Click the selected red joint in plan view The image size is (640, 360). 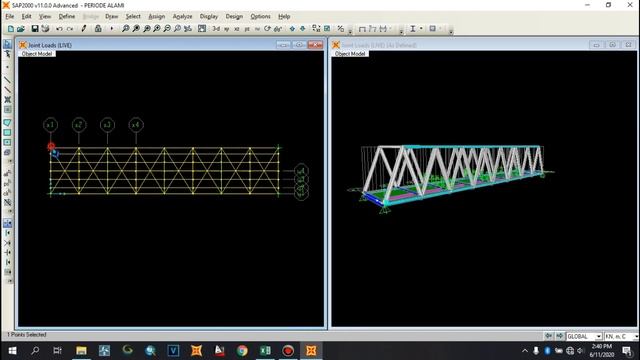[51, 146]
